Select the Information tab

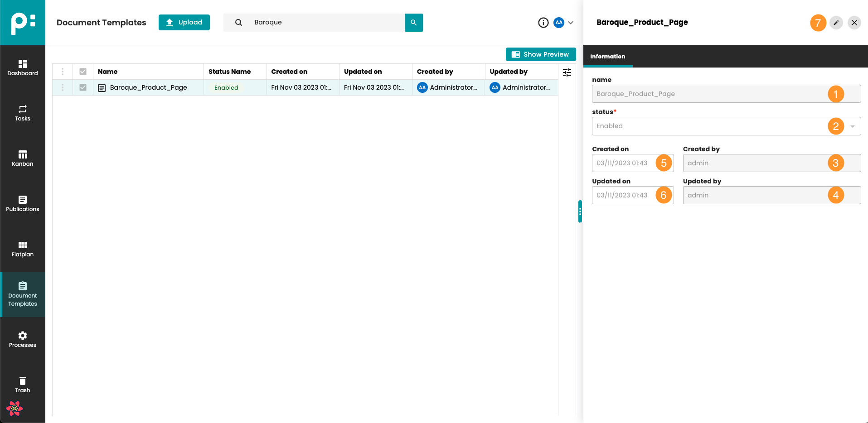[x=607, y=57]
